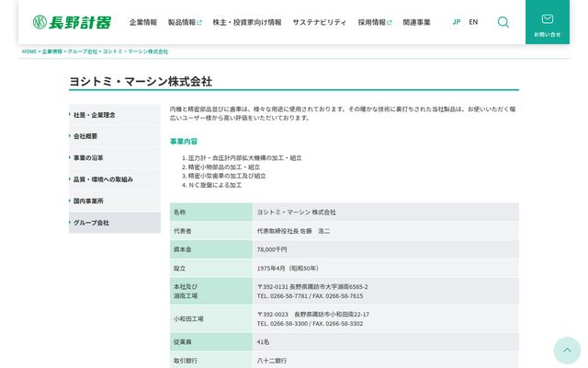Open the 関連事業 menu

tap(416, 22)
